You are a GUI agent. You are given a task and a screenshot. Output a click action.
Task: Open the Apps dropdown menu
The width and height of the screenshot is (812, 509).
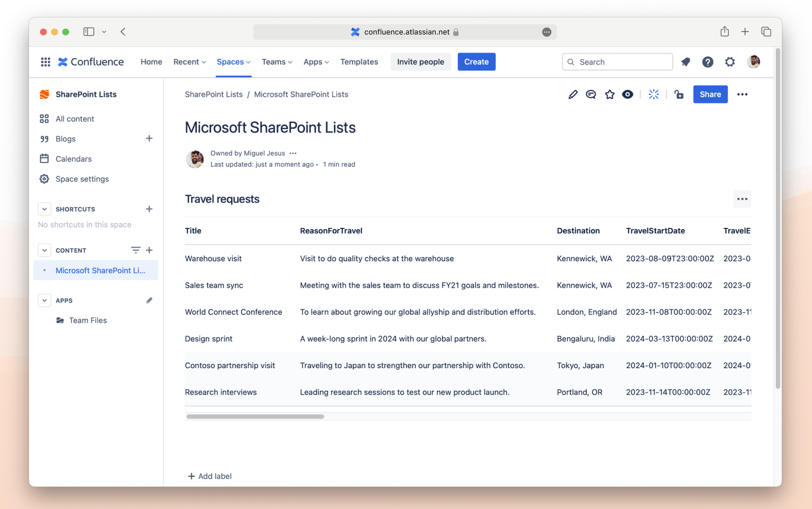pos(316,62)
